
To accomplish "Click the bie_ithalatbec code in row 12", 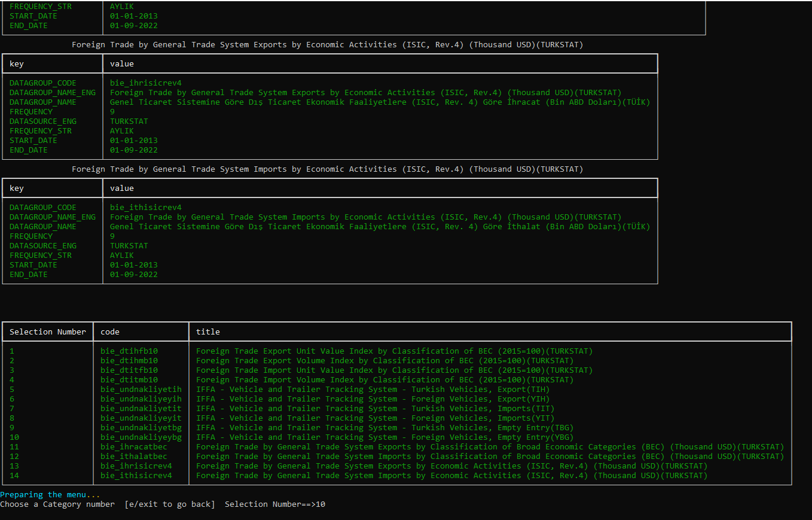I will (134, 457).
